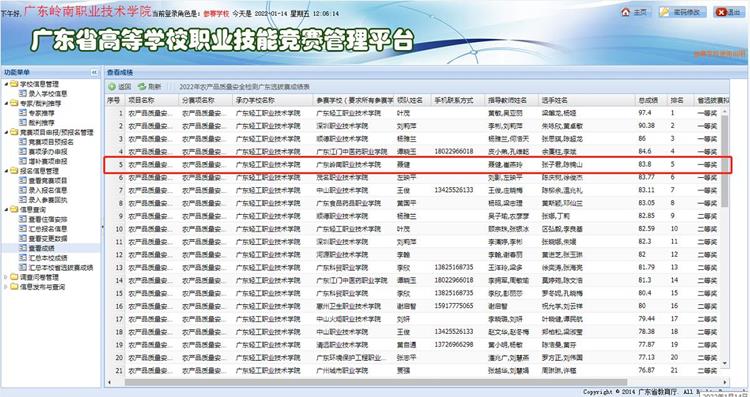
Task: Sort by the 序号 column header
Action: click(x=114, y=100)
